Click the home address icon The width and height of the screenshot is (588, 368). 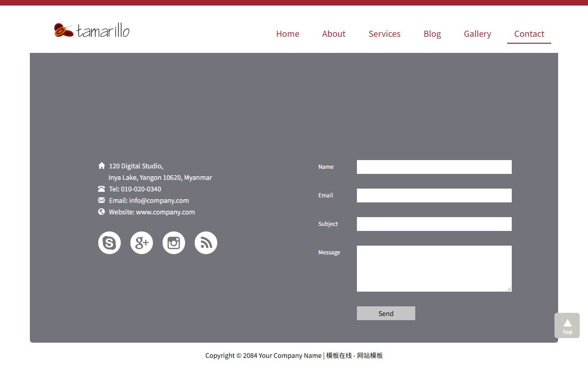coord(102,166)
